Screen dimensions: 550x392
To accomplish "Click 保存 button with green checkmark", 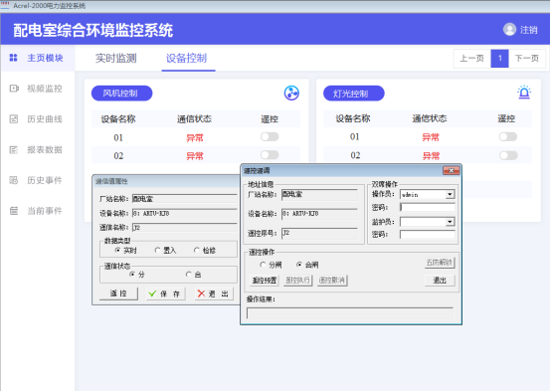I will (x=165, y=294).
